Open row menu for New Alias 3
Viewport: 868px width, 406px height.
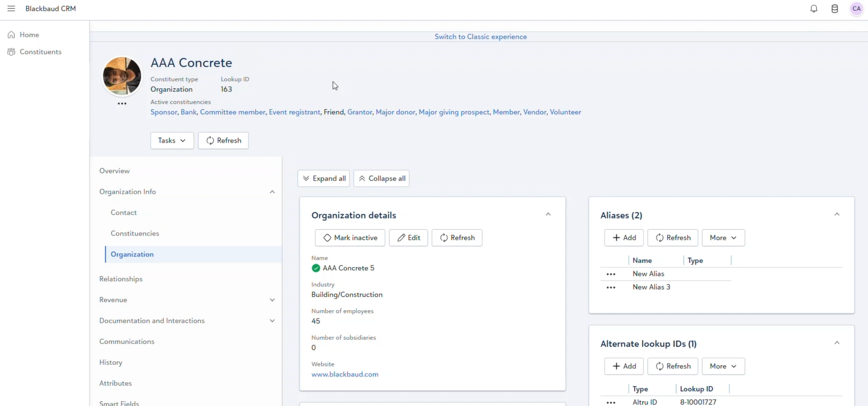pos(611,287)
